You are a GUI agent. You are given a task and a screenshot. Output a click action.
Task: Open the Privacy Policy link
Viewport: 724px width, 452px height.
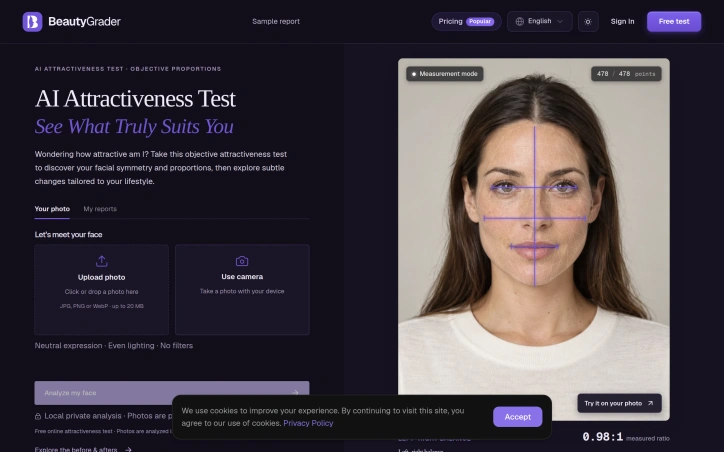(x=308, y=423)
